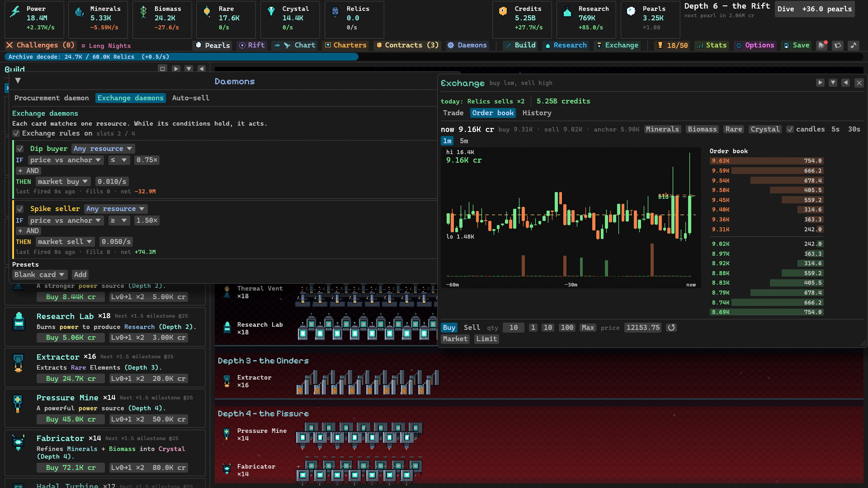The height and width of the screenshot is (488, 868).
Task: Open the Chart view
Action: point(295,45)
